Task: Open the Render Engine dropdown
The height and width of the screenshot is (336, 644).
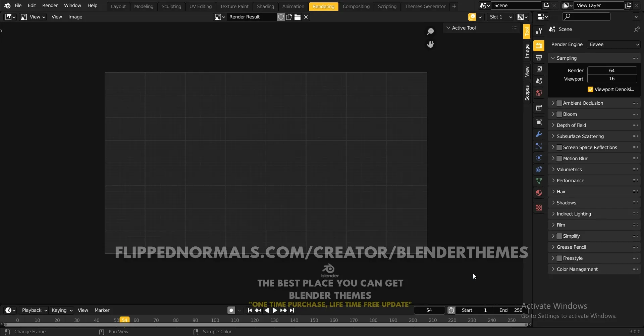Action: click(613, 44)
